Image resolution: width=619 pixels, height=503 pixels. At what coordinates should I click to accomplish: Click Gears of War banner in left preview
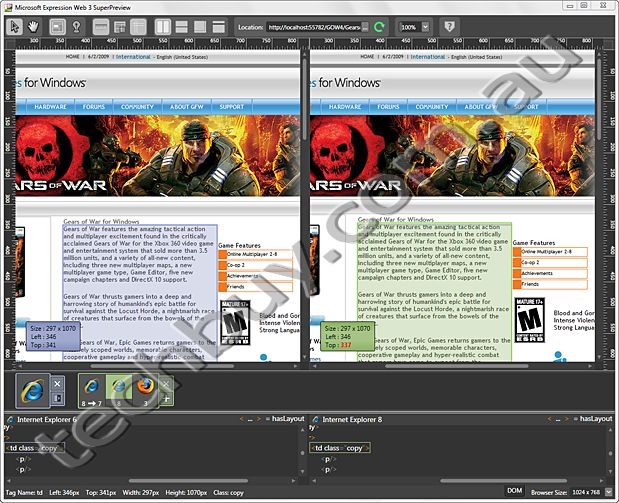158,156
